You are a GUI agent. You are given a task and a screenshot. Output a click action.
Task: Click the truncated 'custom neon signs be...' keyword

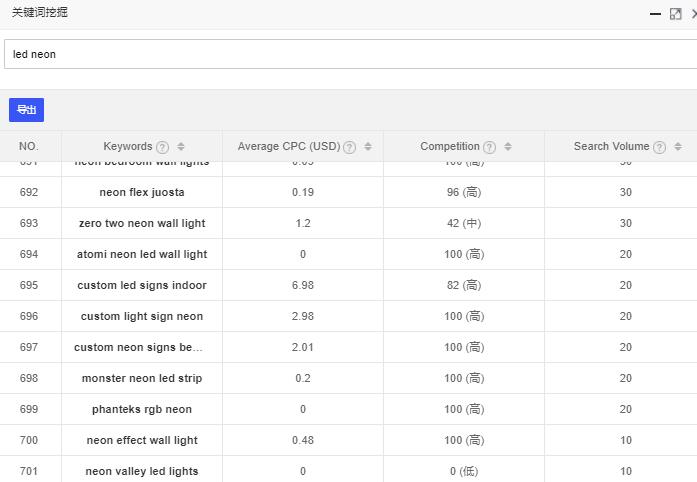[138, 347]
